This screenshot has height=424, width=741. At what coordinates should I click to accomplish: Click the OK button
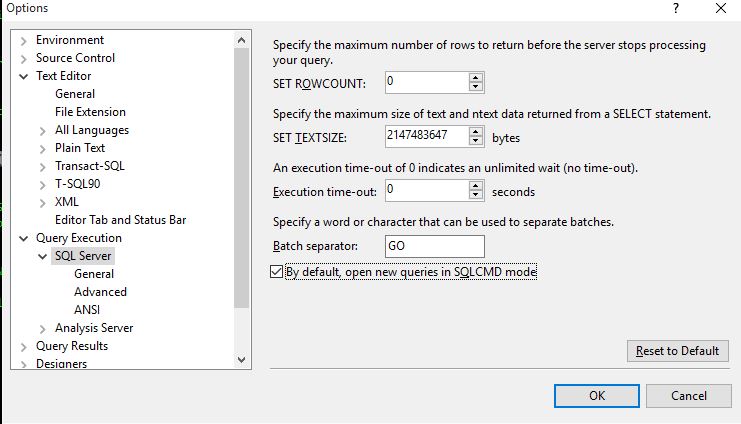click(x=597, y=395)
